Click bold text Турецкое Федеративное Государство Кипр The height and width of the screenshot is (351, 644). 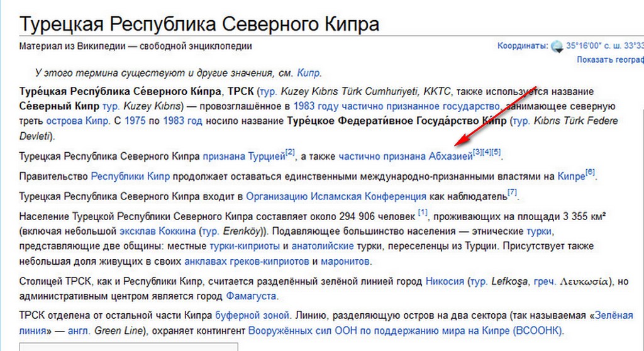tap(397, 121)
